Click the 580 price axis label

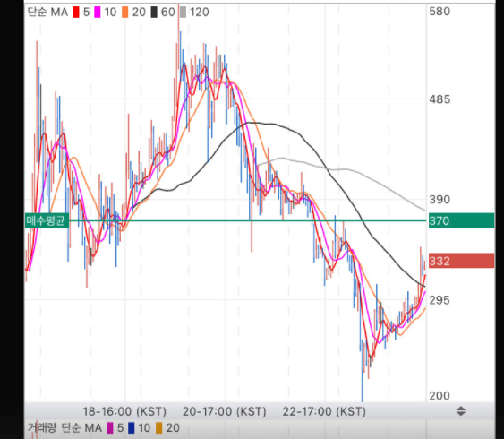click(440, 12)
